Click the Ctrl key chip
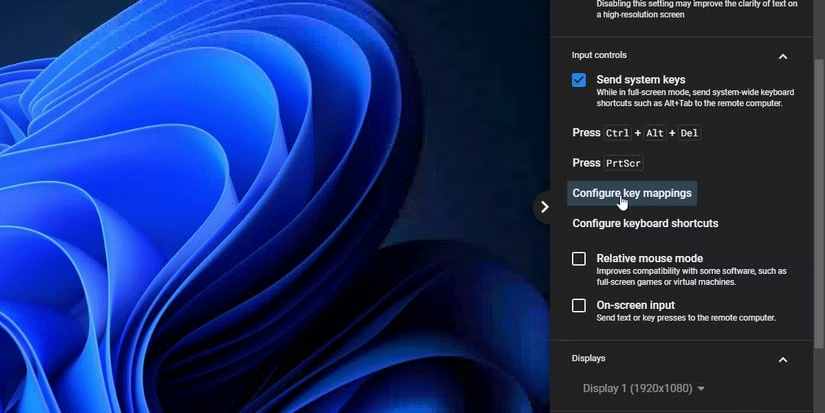Screen dimensions: 825x413 point(617,133)
